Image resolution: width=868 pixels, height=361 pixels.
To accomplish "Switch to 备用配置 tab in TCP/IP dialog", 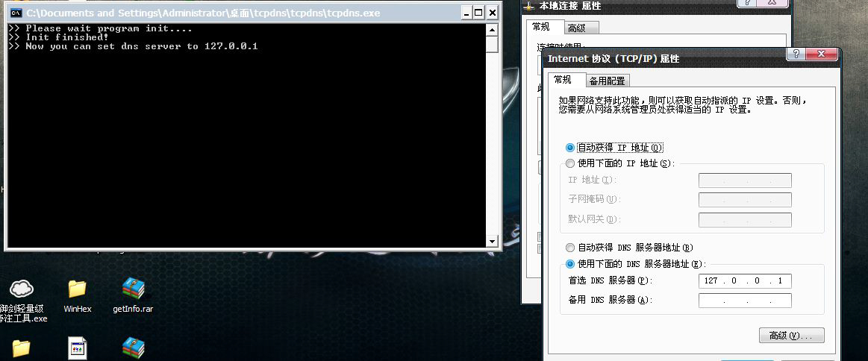I will coord(607,81).
